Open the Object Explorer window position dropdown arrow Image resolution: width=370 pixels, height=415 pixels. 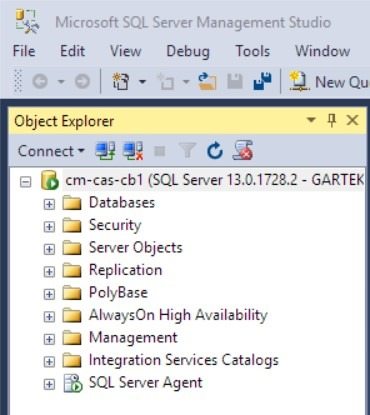pyautogui.click(x=311, y=120)
